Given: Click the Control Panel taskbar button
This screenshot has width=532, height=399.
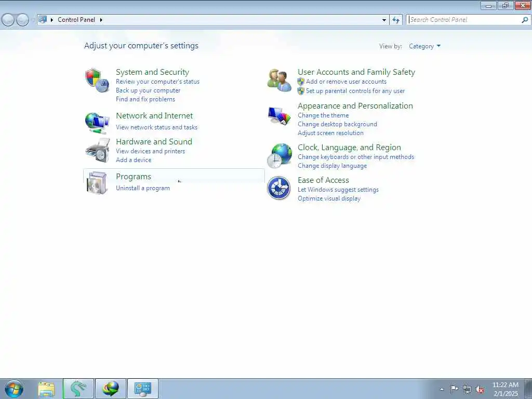Looking at the screenshot, I should point(142,389).
